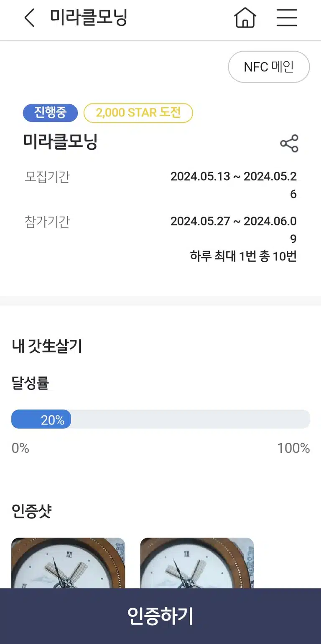Open the home icon in the header
This screenshot has width=321, height=644.
pyautogui.click(x=245, y=18)
